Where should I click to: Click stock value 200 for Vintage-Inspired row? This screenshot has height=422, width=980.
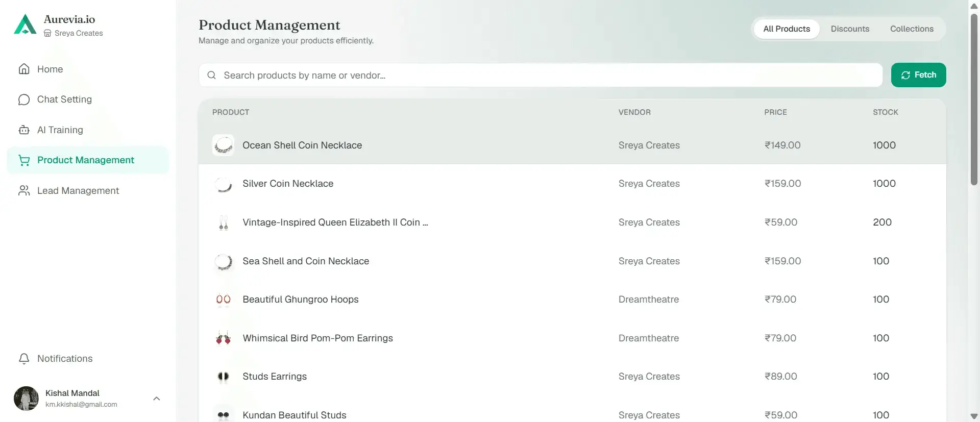(x=882, y=222)
